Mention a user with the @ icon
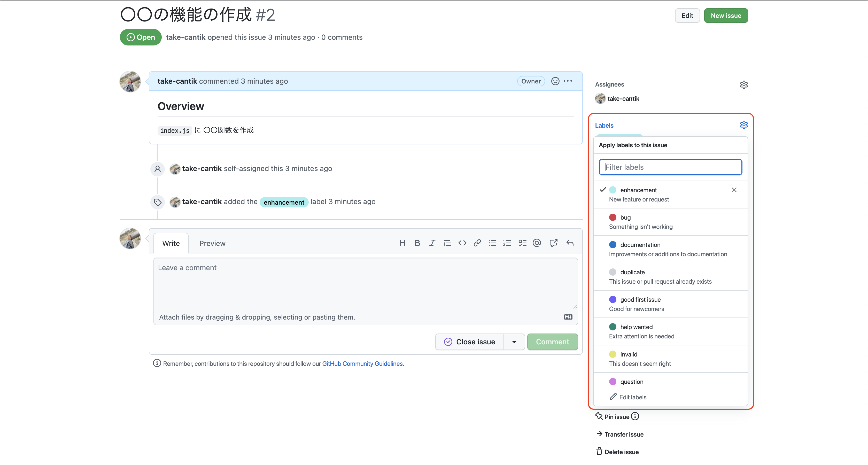Viewport: 868px width, 465px height. pos(537,243)
